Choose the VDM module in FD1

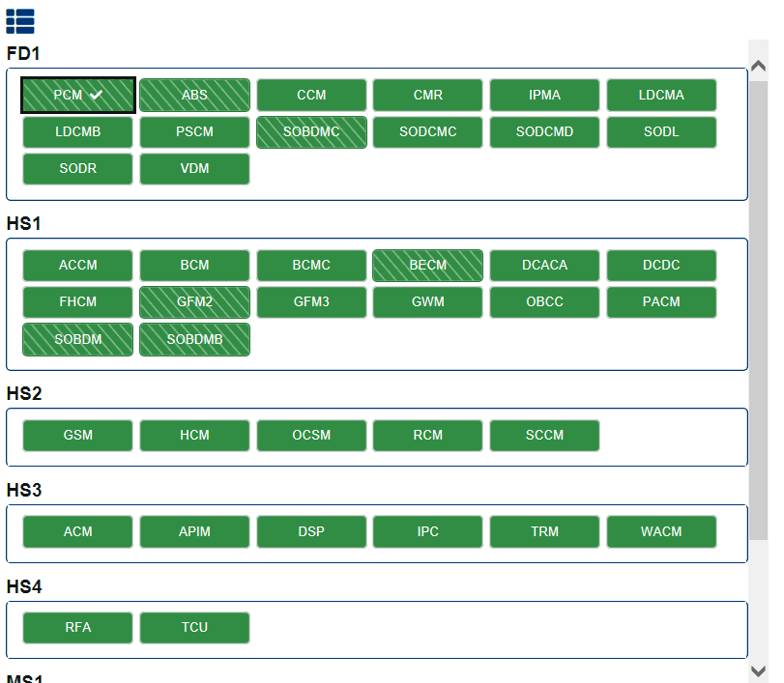click(194, 168)
